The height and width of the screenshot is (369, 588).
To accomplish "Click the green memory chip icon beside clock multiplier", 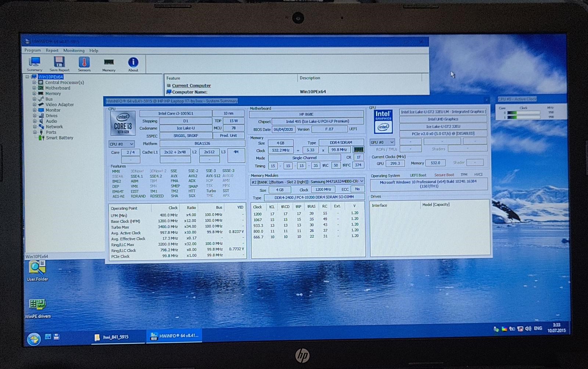I will pos(358,150).
